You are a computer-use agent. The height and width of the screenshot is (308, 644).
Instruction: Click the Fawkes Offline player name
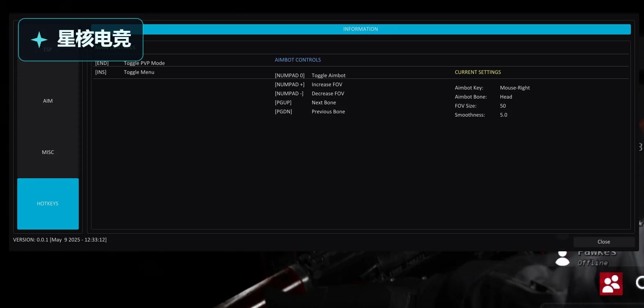[x=596, y=257]
